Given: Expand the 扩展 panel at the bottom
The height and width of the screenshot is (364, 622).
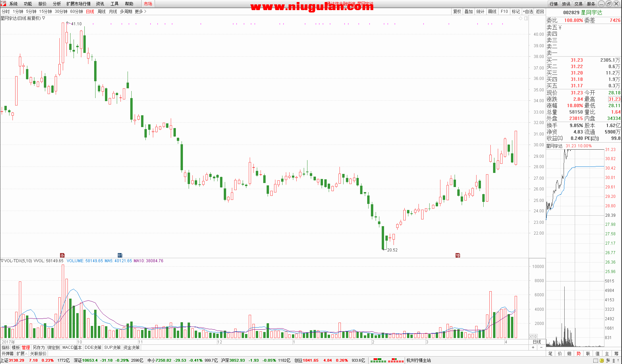Looking at the screenshot, I should point(22,354).
